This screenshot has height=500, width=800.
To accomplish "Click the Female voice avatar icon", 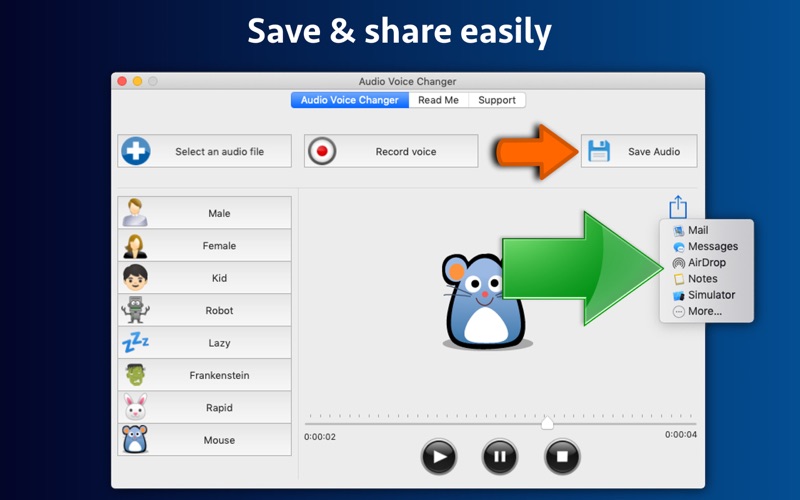I will click(x=135, y=245).
